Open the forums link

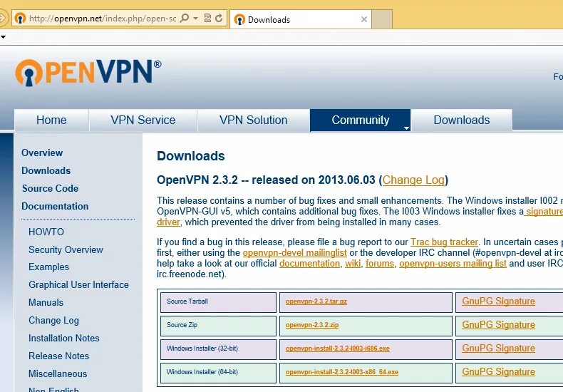380,264
